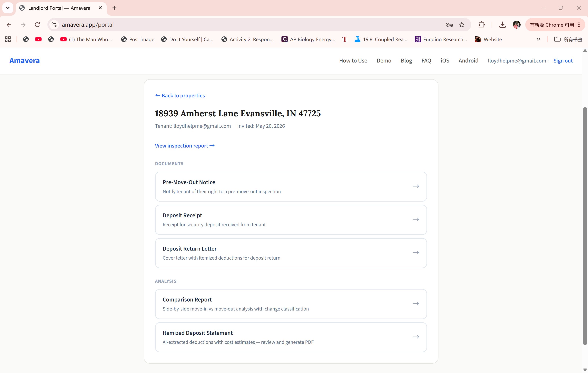588x373 pixels.
Task: Open the Do It Yourself bookmark
Action: point(187,39)
